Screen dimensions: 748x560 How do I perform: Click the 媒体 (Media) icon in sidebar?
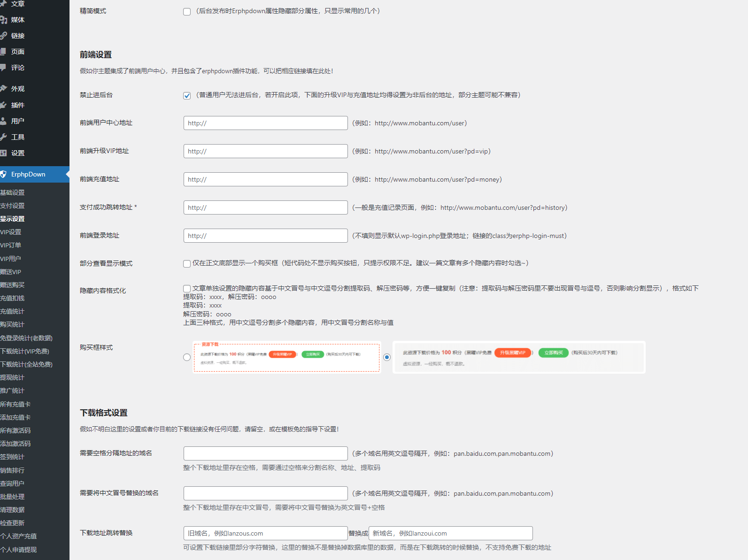[x=3, y=20]
